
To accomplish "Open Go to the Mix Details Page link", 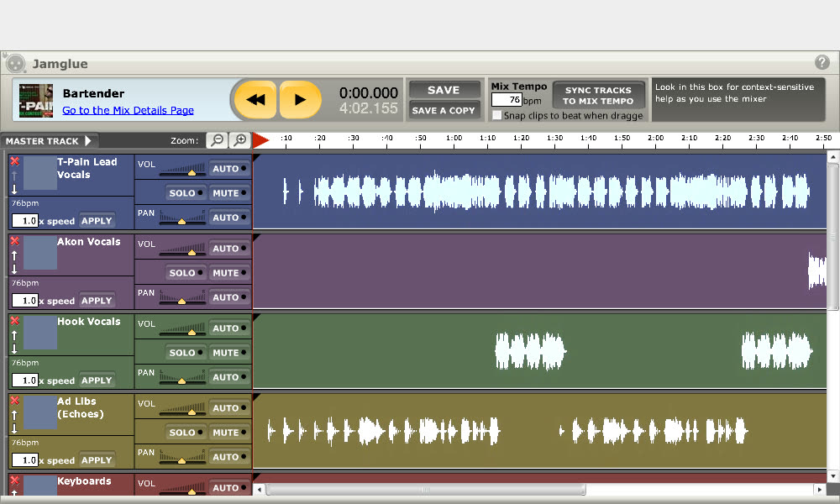I will pyautogui.click(x=128, y=110).
